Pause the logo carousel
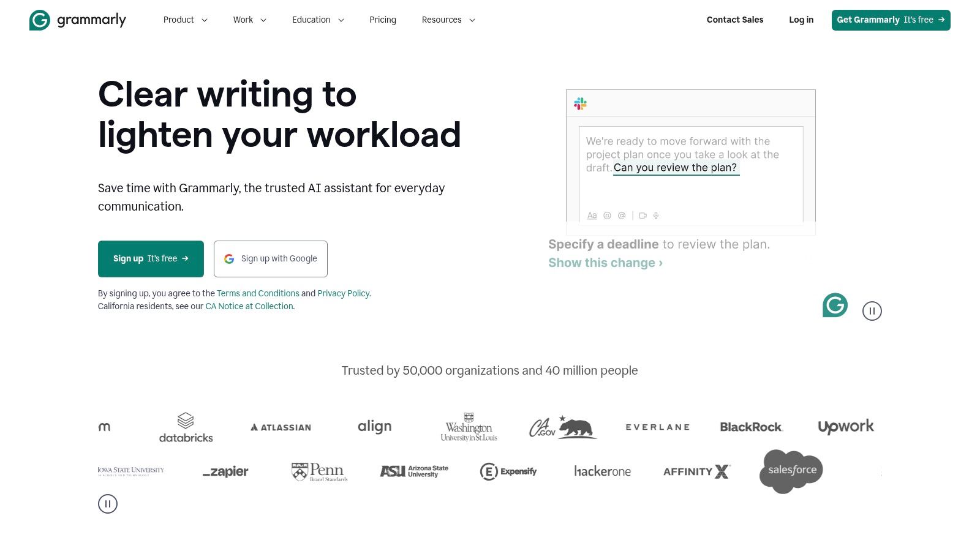Viewport: 980px width, 551px height. [x=108, y=504]
